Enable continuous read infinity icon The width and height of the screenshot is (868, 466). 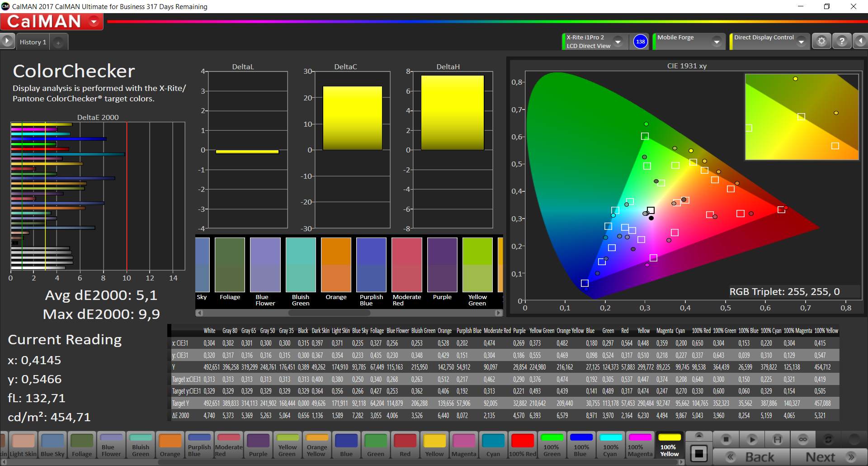click(803, 439)
